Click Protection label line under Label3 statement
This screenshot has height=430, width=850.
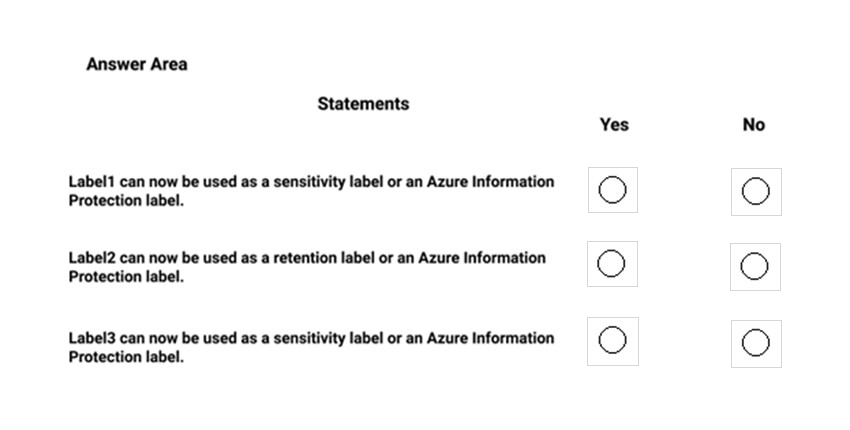[x=126, y=357]
